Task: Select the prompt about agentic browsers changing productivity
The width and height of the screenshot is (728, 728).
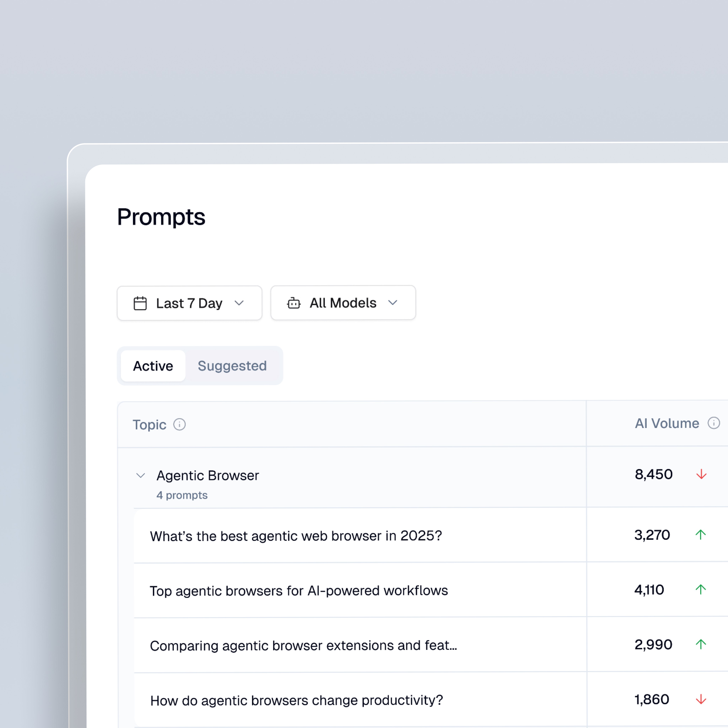Action: coord(297,700)
